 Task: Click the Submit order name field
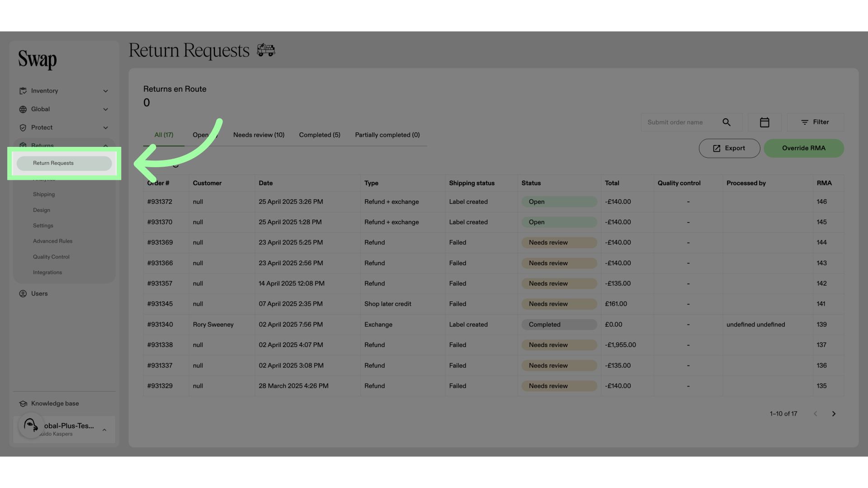click(681, 122)
